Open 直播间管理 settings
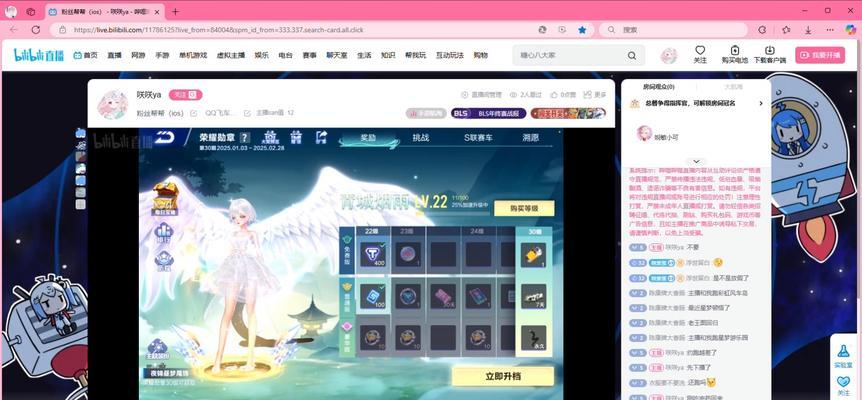862x400 pixels. (x=481, y=95)
